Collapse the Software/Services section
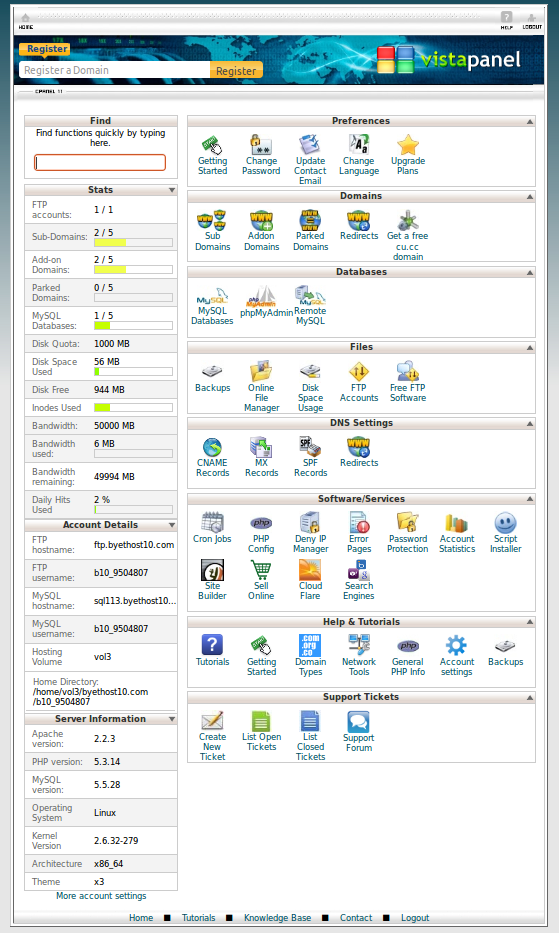 [x=530, y=499]
